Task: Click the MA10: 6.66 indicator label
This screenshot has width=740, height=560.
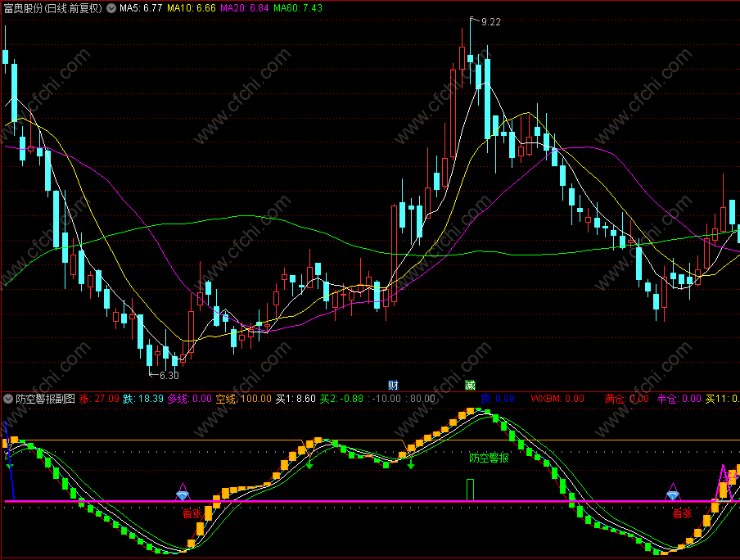Action: click(191, 8)
